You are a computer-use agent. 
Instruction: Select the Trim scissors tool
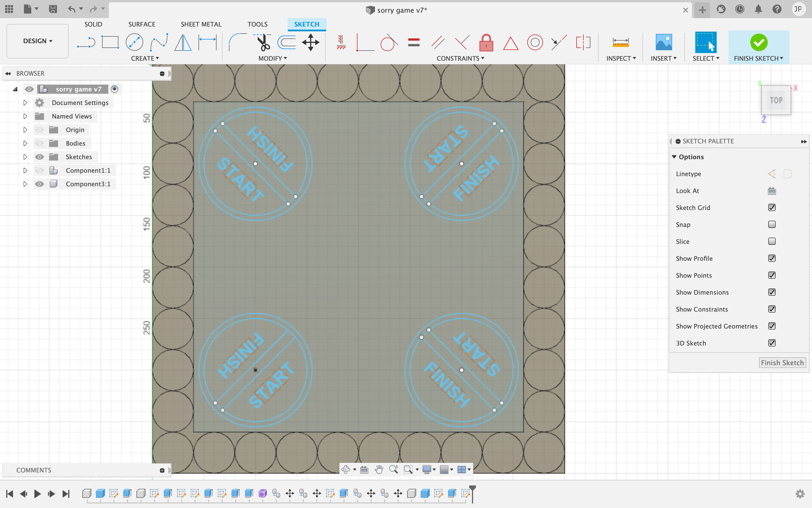262,43
